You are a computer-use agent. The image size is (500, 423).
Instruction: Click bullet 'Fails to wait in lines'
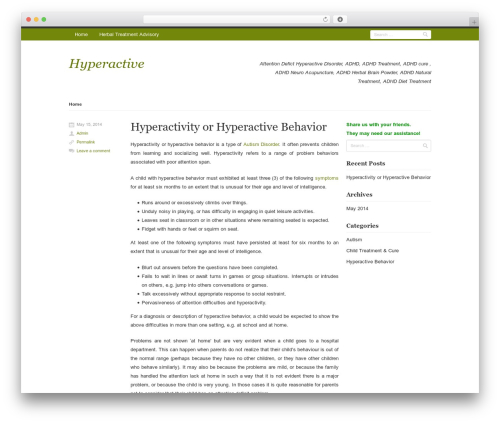click(240, 281)
